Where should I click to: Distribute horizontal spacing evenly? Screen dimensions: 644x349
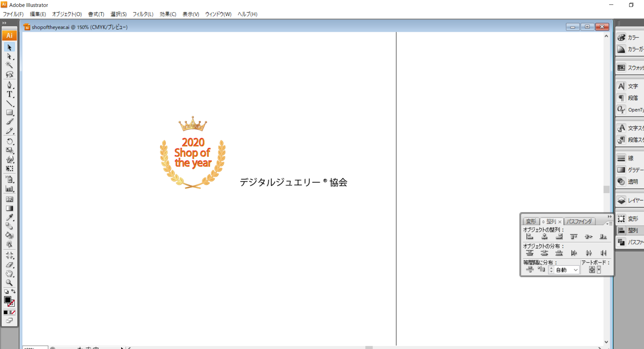(541, 270)
